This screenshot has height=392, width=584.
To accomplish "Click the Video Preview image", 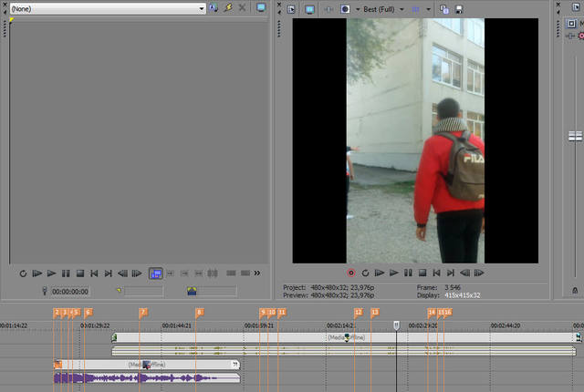I will tap(415, 140).
